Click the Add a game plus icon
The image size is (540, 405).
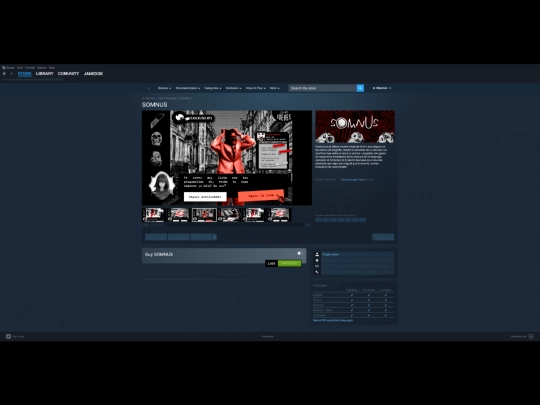(8, 336)
